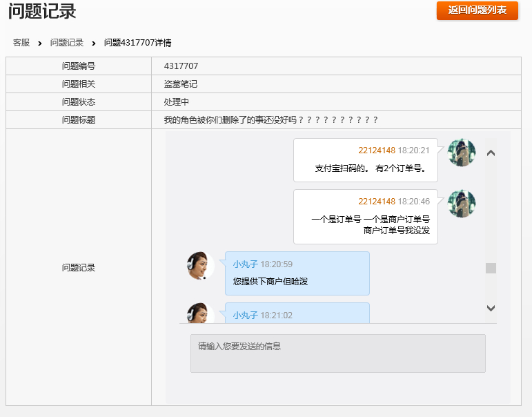Click the 问题编号 row label
The image size is (532, 417).
(79, 66)
